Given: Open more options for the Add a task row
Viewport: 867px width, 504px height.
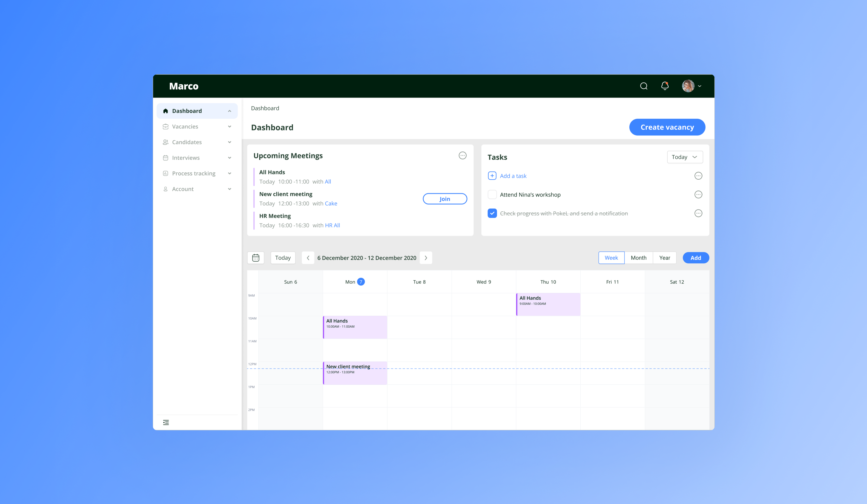Looking at the screenshot, I should click(698, 176).
